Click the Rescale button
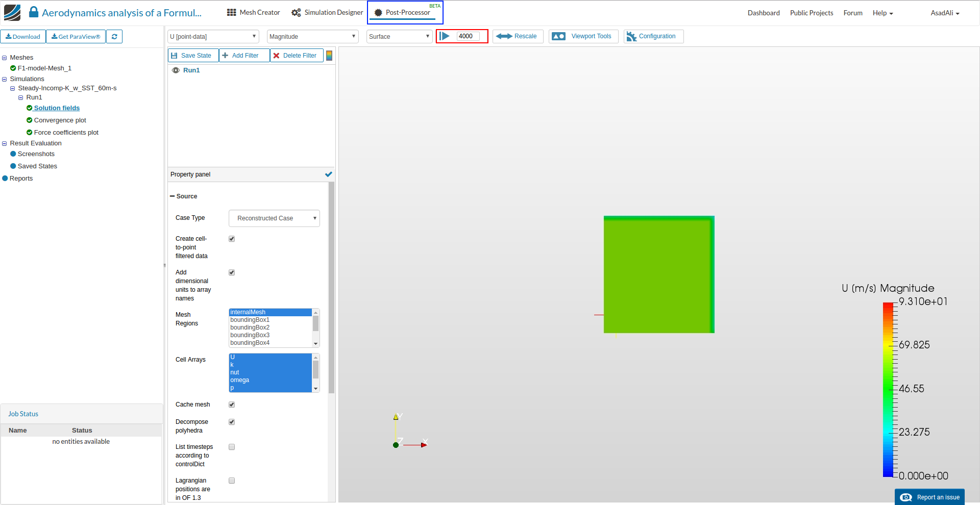 click(x=518, y=36)
